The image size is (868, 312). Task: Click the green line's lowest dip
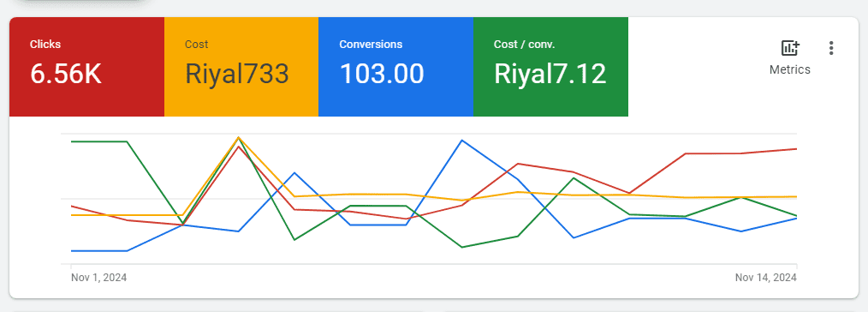tap(462, 247)
